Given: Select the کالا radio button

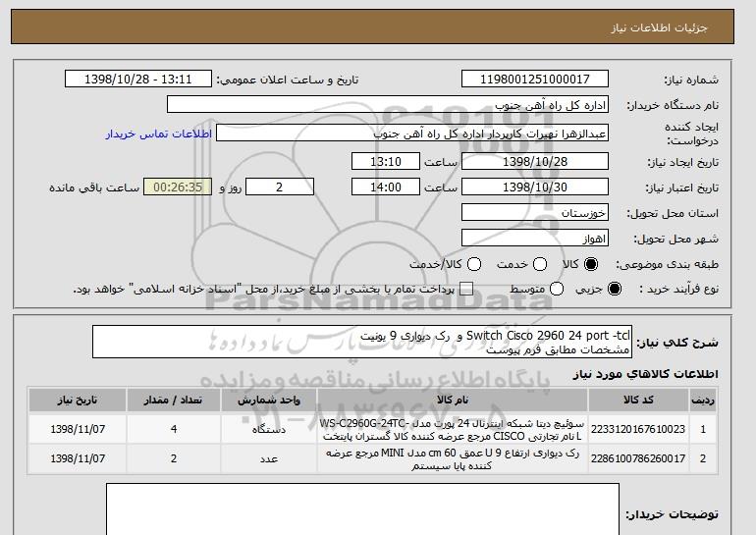Looking at the screenshot, I should tap(591, 264).
